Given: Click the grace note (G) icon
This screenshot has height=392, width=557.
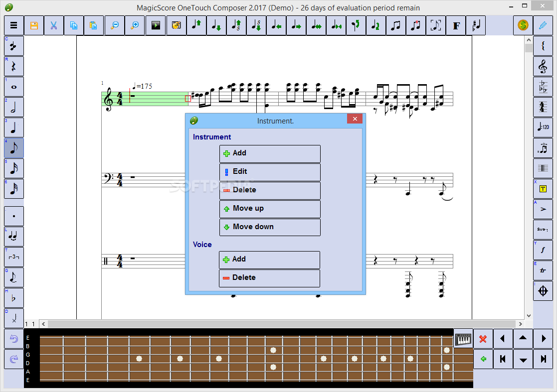Looking at the screenshot, I should coord(14,277).
